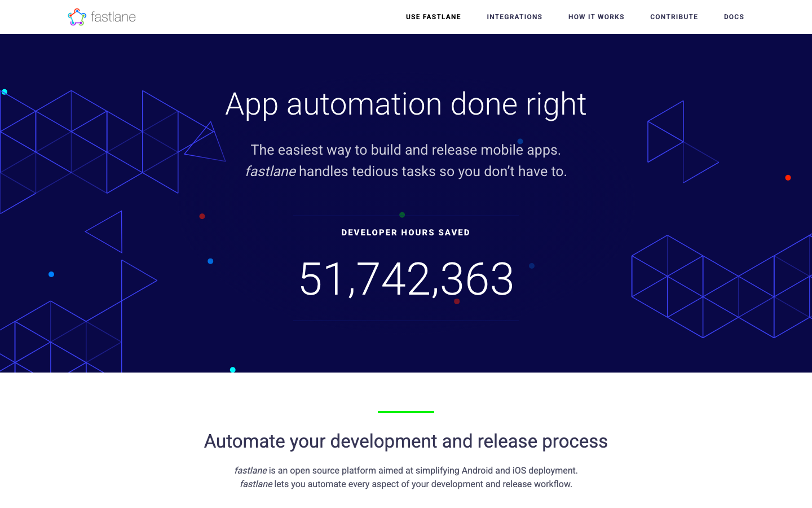
Task: Open the Use Fastlane menu item
Action: pos(433,17)
